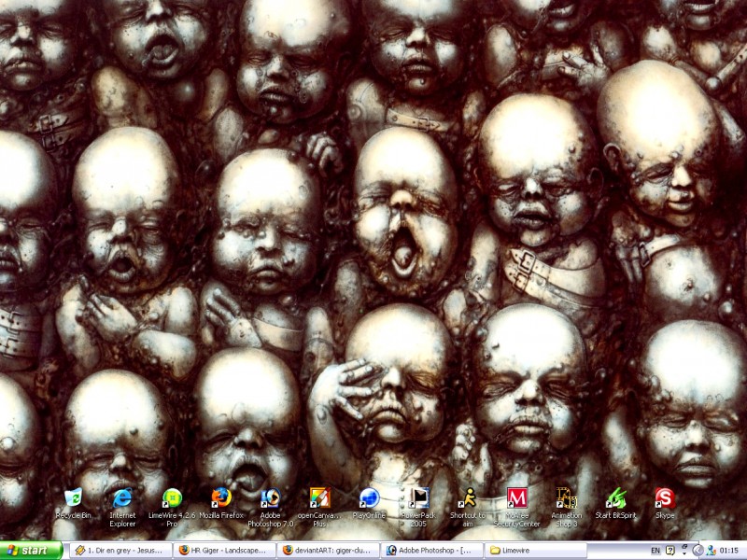This screenshot has width=747, height=560.
Task: Switch to the Adobe Photoshop taskbar window
Action: tap(432, 551)
